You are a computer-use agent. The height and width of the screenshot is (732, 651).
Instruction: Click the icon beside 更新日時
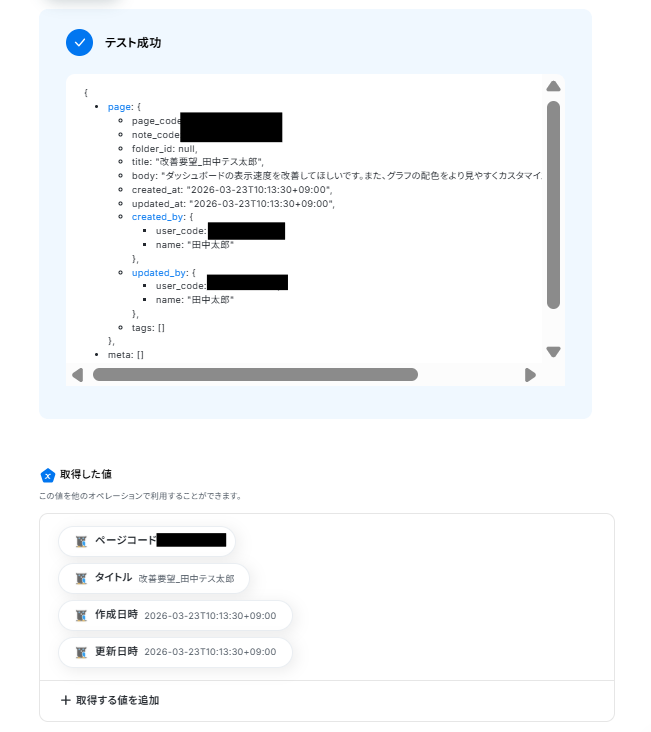(x=81, y=652)
